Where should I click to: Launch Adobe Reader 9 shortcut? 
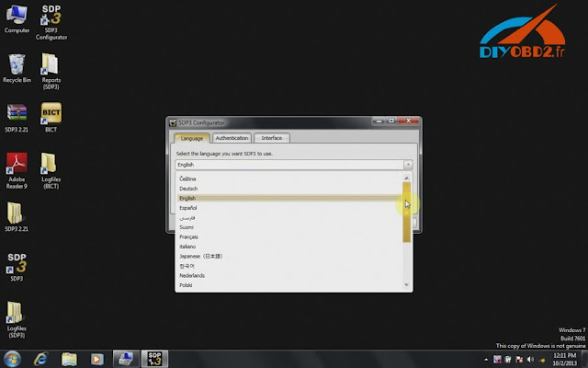17,171
